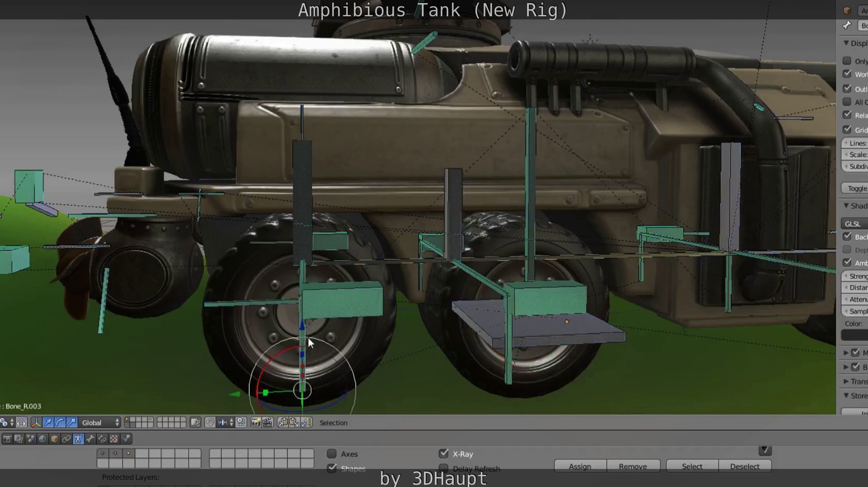Click the snap target grid icon

(241, 423)
